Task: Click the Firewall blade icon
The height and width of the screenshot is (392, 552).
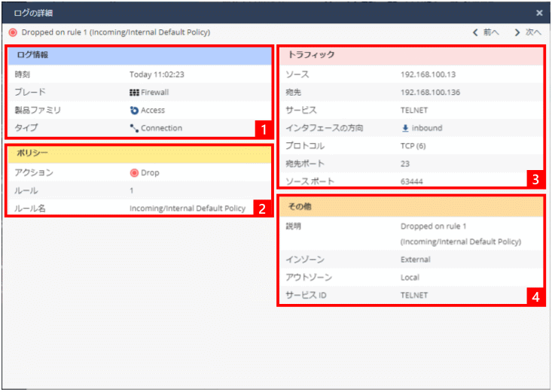Action: (x=135, y=93)
